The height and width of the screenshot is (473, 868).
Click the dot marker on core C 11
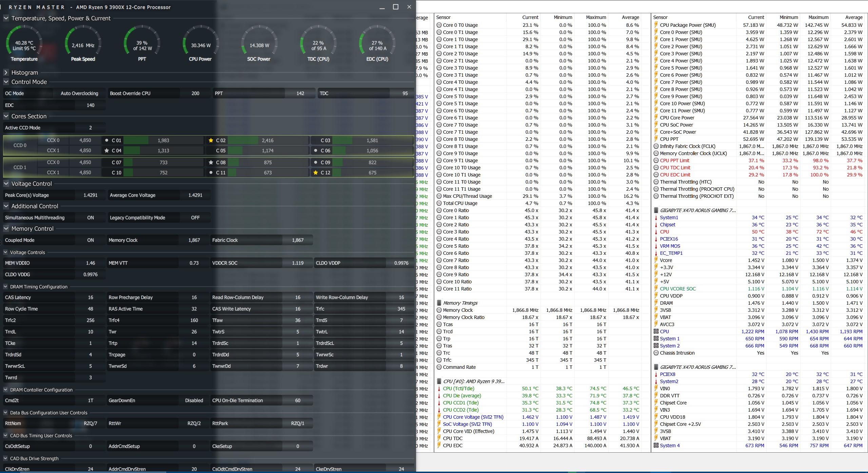211,172
